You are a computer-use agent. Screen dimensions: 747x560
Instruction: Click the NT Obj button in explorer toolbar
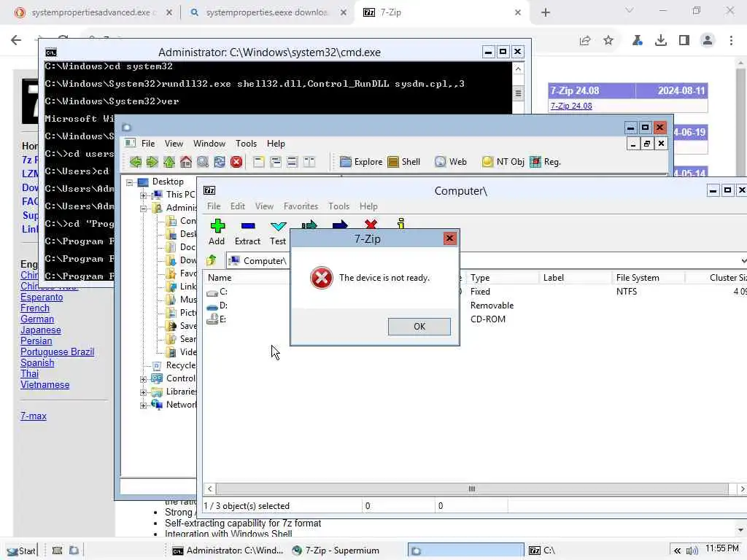click(x=503, y=162)
